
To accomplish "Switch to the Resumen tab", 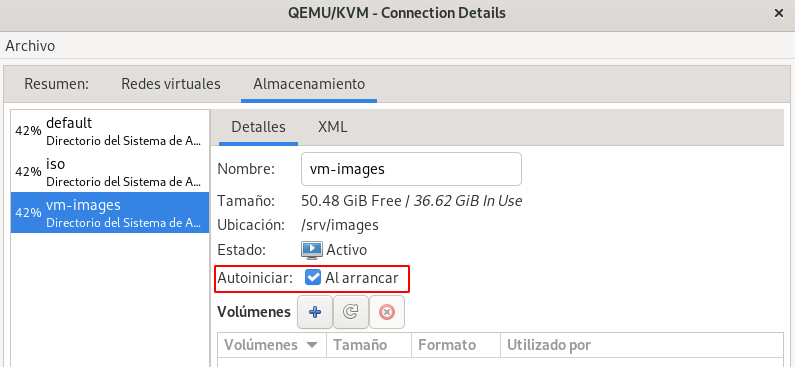I will coord(57,84).
